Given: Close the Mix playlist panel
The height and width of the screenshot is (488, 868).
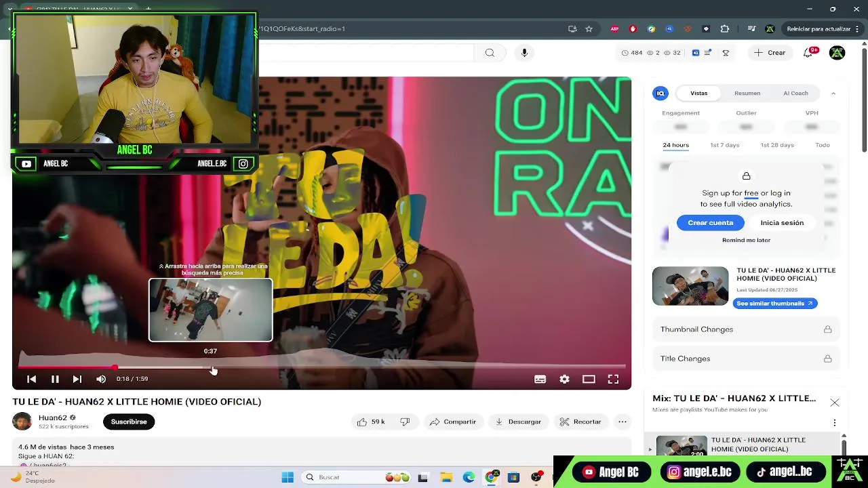Looking at the screenshot, I should click(835, 403).
